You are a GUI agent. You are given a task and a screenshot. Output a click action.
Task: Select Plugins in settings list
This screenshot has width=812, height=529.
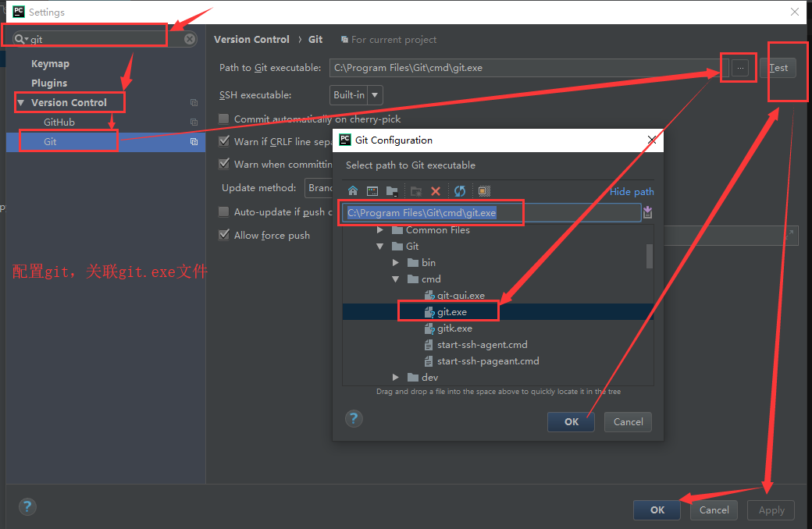pyautogui.click(x=49, y=83)
